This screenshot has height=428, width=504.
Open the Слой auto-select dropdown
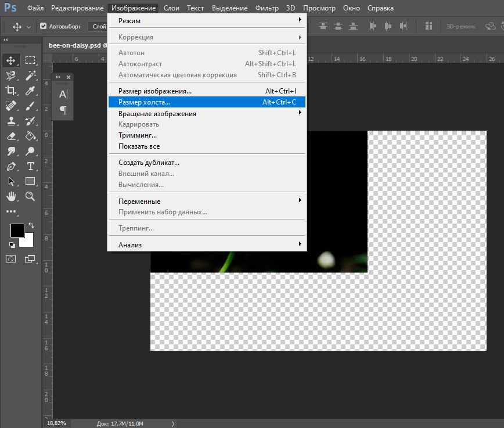(98, 26)
